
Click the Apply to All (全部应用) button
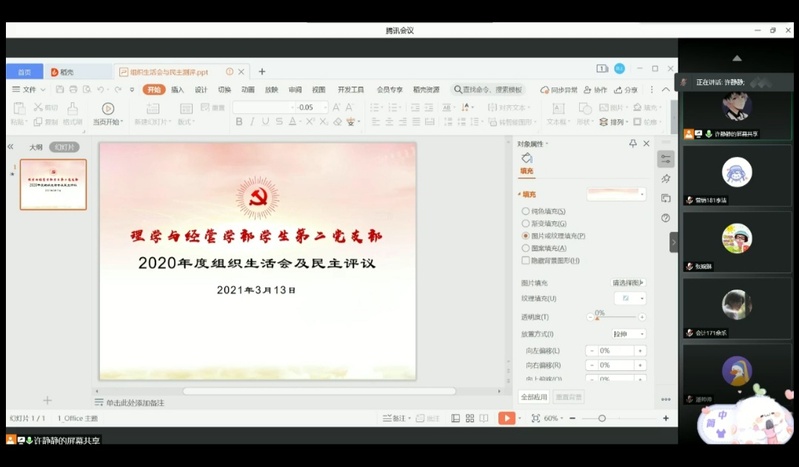click(534, 397)
